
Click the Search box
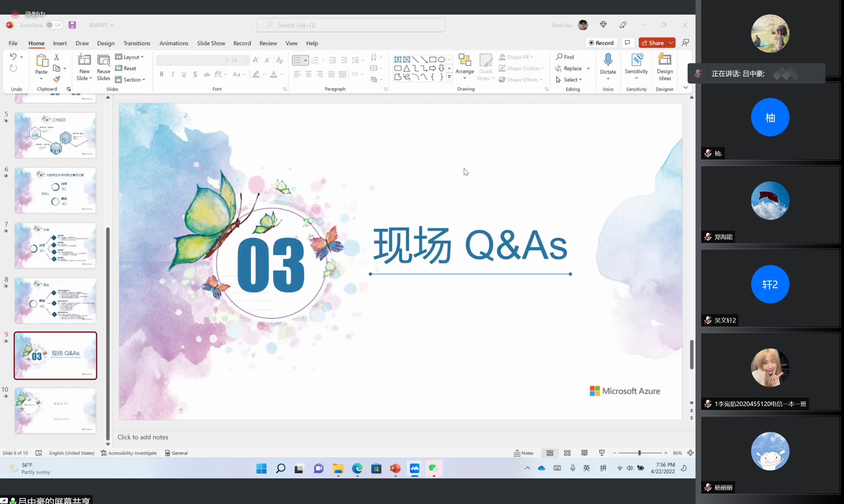pos(351,25)
